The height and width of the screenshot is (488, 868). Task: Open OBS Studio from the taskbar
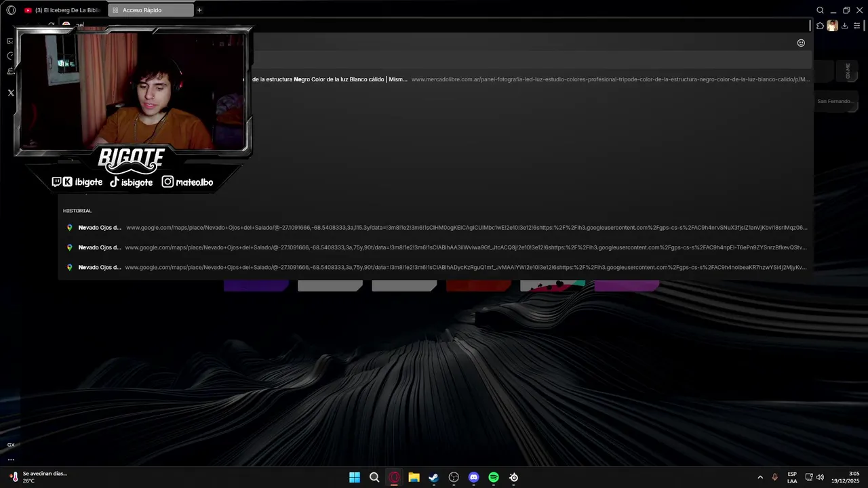pyautogui.click(x=454, y=477)
